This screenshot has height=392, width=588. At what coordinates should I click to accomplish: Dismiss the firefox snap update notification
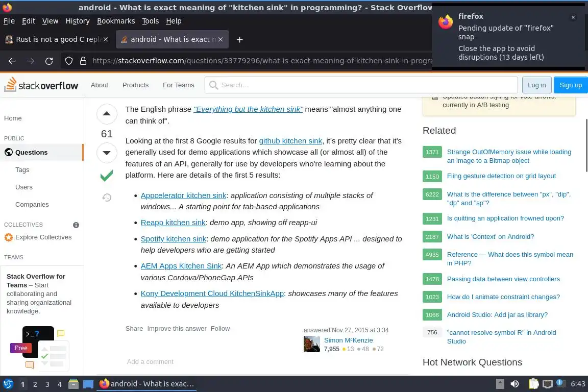573,17
